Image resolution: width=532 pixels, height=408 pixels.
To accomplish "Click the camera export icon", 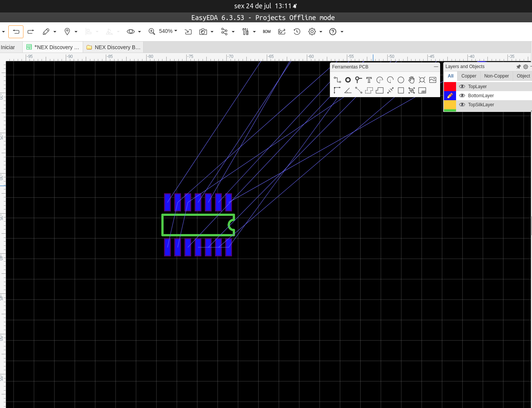I will point(203,32).
